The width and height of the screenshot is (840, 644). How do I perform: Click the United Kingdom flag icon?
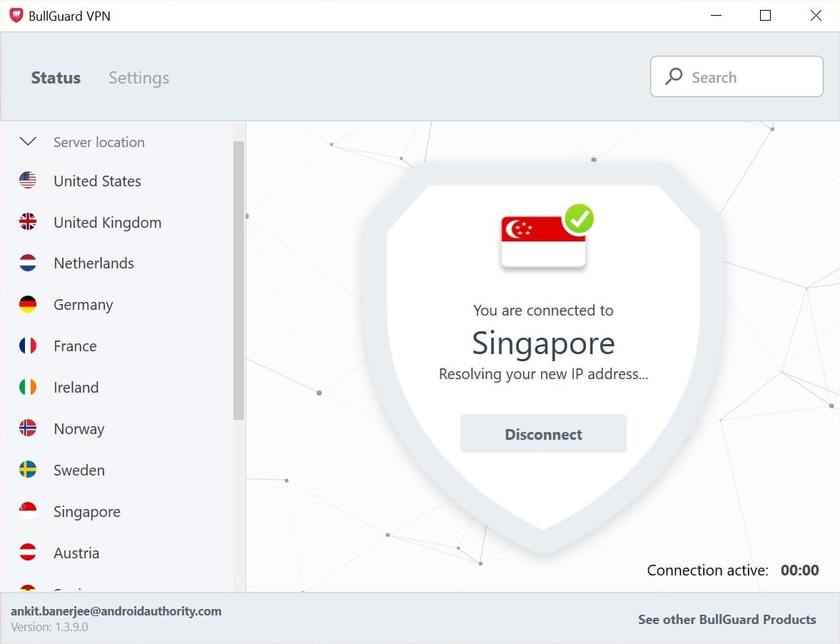pyautogui.click(x=28, y=221)
